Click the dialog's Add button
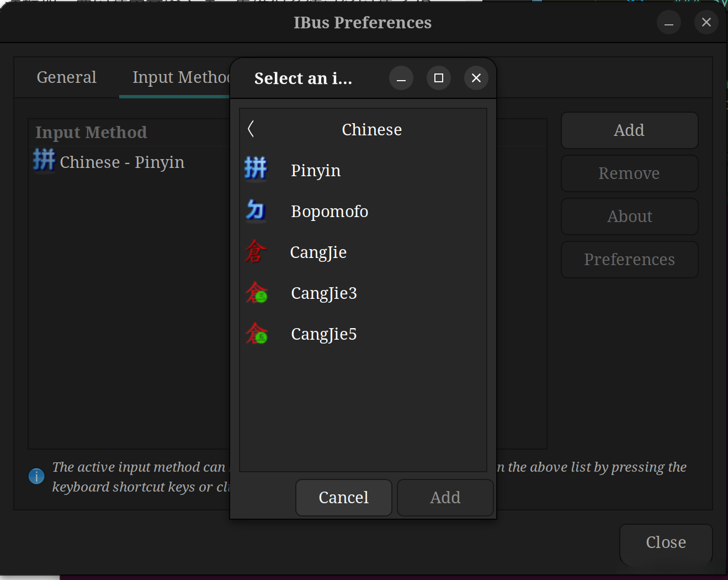728x580 pixels. (445, 498)
